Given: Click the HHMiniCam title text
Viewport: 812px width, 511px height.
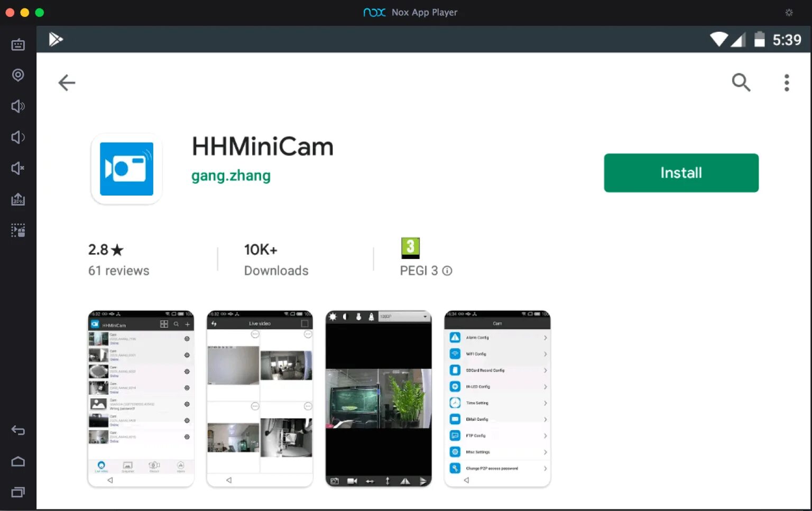Looking at the screenshot, I should click(263, 146).
